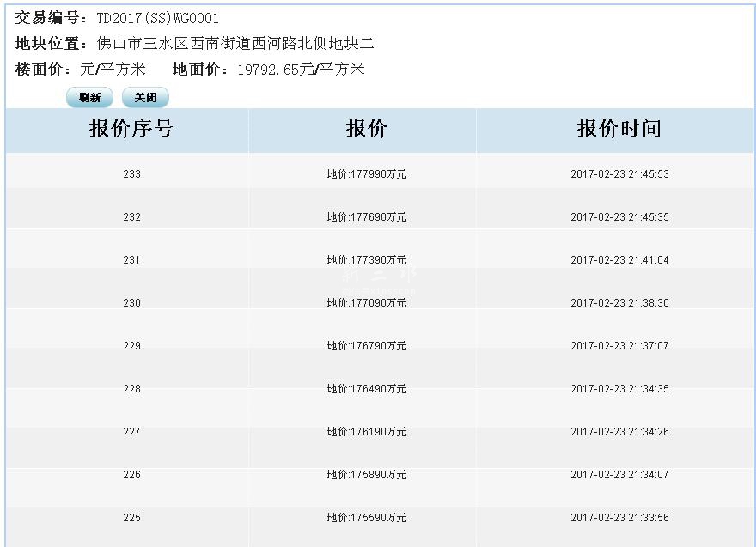Select the 报价序号 column header
Screen dimensions: 756x547
tap(131, 129)
